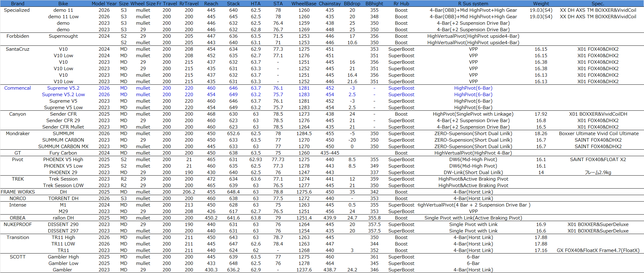Click the Gambler Low bike cell

click(x=63, y=263)
